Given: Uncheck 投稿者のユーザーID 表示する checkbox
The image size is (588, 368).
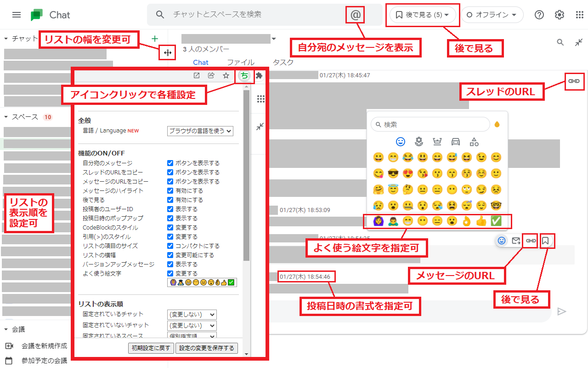Looking at the screenshot, I should tap(170, 209).
